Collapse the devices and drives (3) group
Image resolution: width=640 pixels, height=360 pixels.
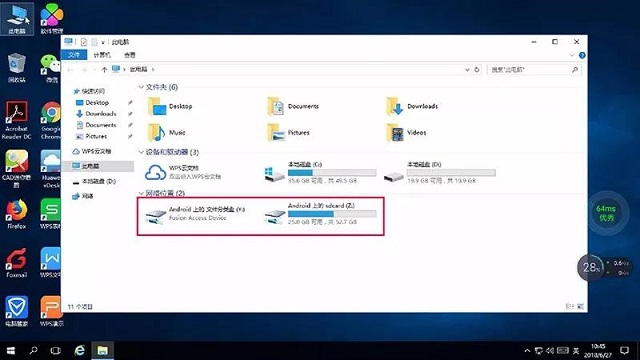click(141, 152)
